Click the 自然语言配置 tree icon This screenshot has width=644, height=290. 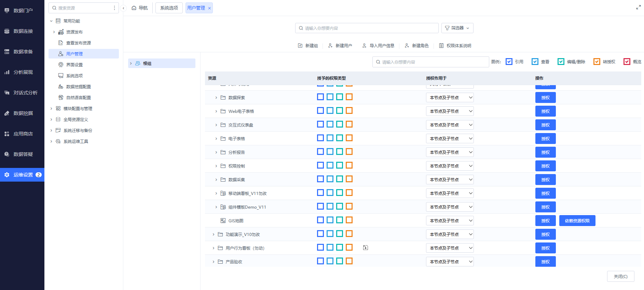coord(61,97)
